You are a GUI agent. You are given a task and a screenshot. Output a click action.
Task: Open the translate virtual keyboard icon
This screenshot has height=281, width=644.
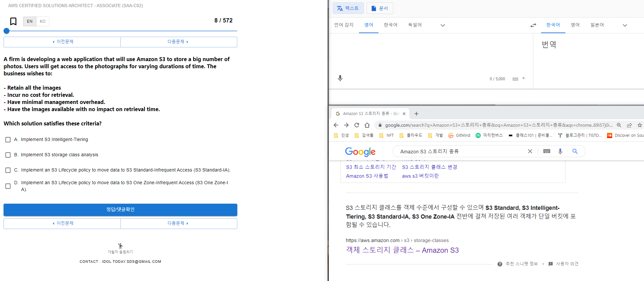pyautogui.click(x=515, y=79)
